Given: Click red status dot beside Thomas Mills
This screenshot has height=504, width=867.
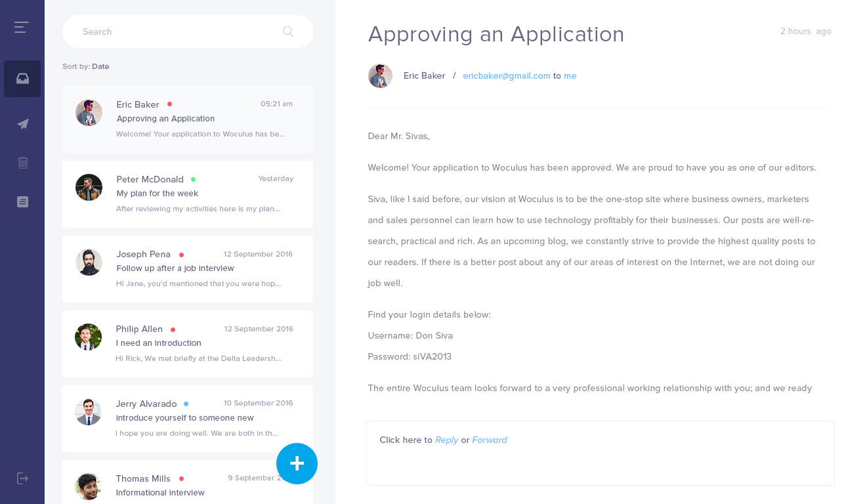Looking at the screenshot, I should (181, 478).
